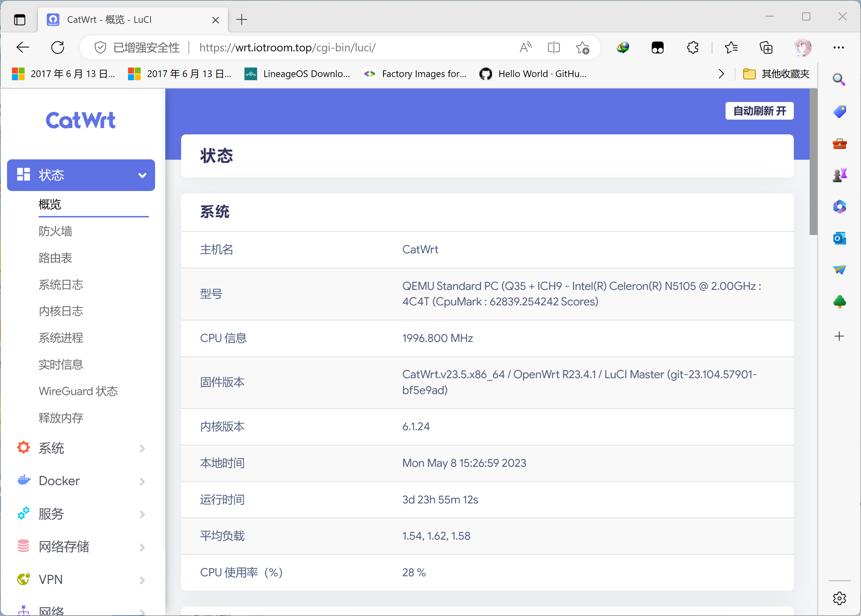The height and width of the screenshot is (616, 861).
Task: Click the browser back arrow
Action: [23, 47]
